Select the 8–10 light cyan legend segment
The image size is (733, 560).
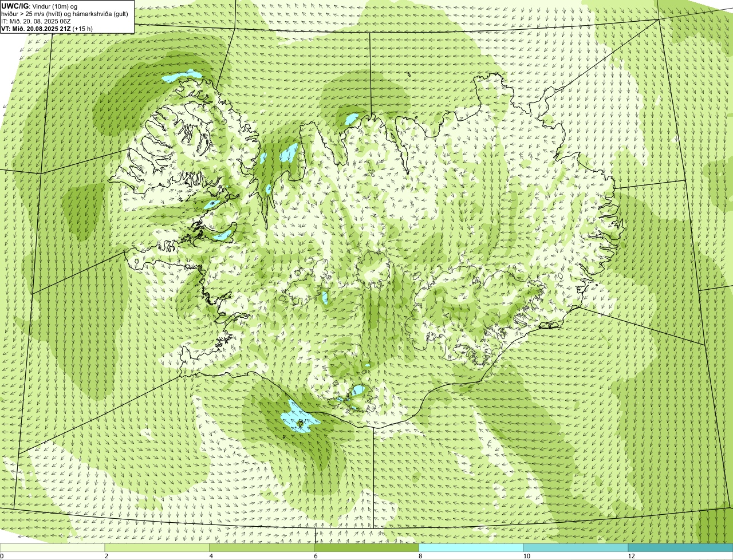pos(471,548)
